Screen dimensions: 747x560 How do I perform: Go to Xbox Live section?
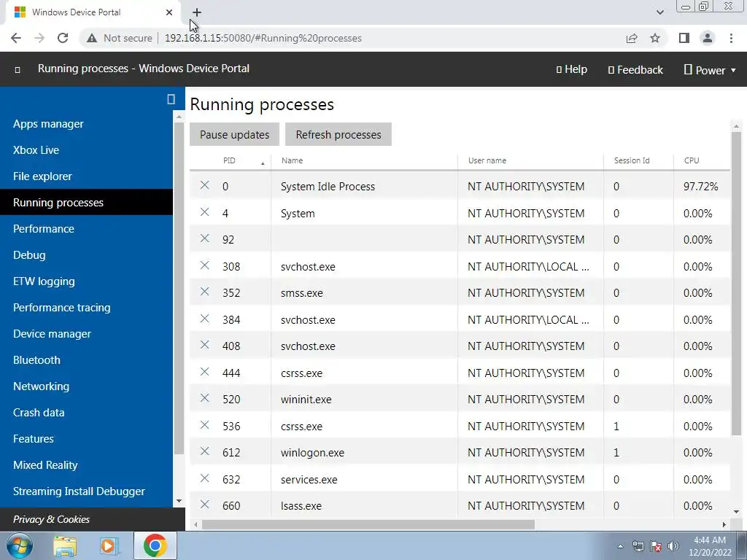point(36,150)
